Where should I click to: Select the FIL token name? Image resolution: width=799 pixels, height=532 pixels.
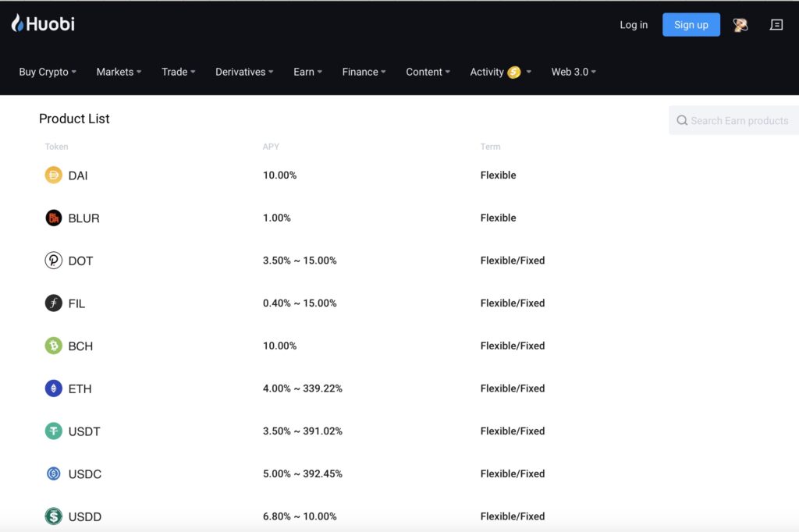click(x=76, y=303)
